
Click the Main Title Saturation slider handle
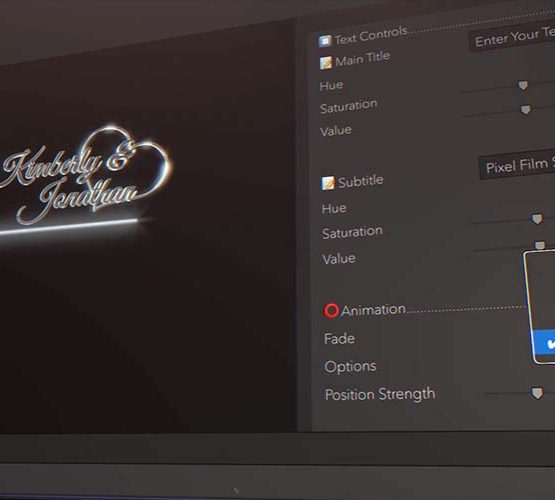point(526,110)
